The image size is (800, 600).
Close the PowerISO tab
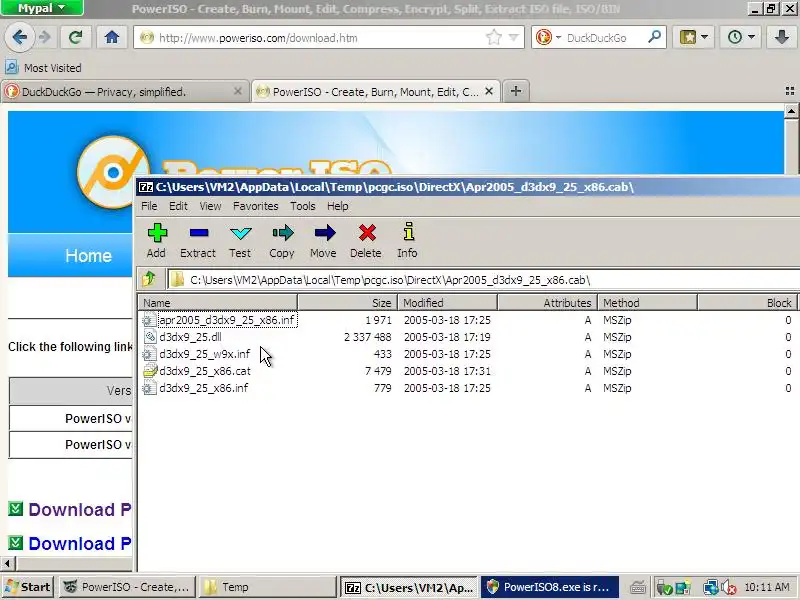tap(489, 91)
